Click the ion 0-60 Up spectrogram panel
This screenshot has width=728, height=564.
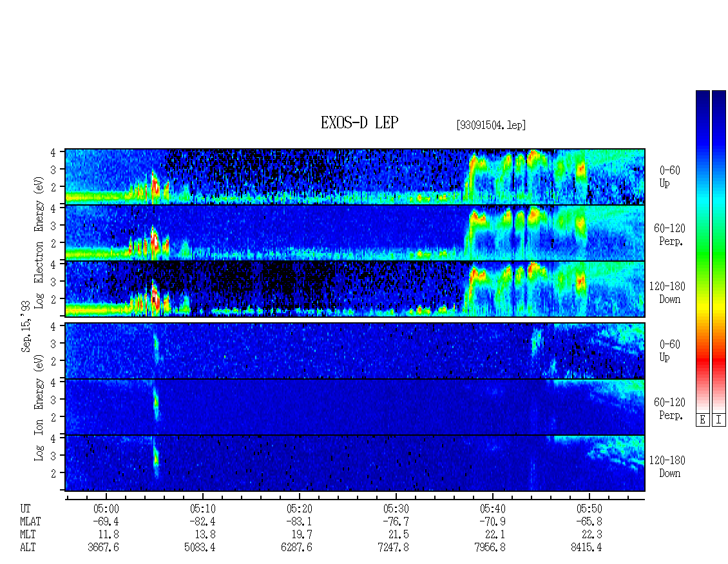coord(355,351)
